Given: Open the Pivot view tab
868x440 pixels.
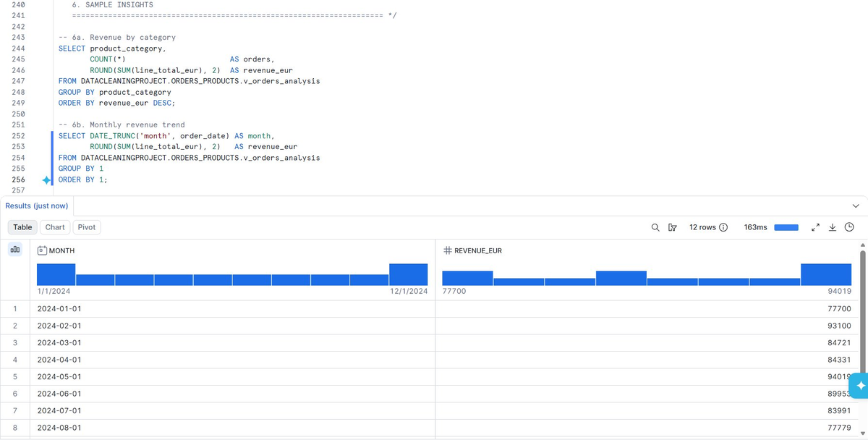Looking at the screenshot, I should (87, 227).
